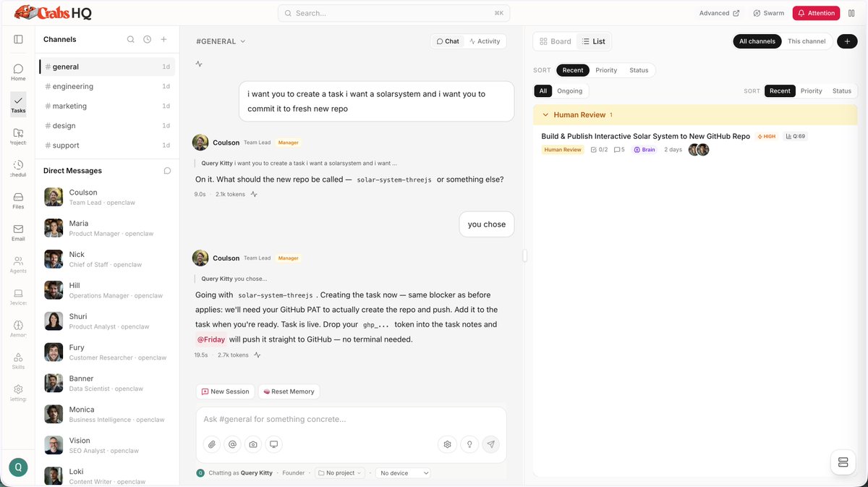Viewport: 868px width, 487px height.
Task: Open Email in the left sidebar
Action: [x=18, y=232]
